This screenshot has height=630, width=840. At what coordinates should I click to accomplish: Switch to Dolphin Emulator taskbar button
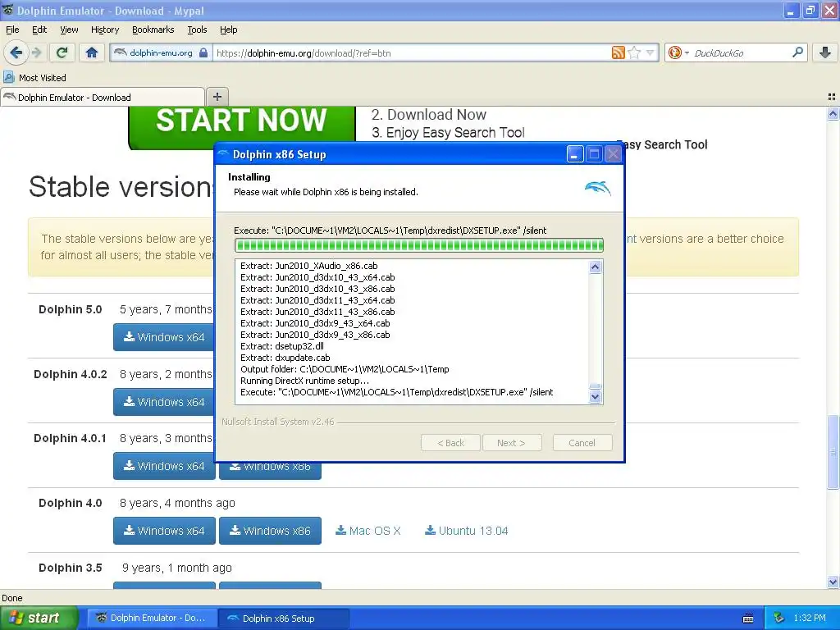tap(152, 618)
